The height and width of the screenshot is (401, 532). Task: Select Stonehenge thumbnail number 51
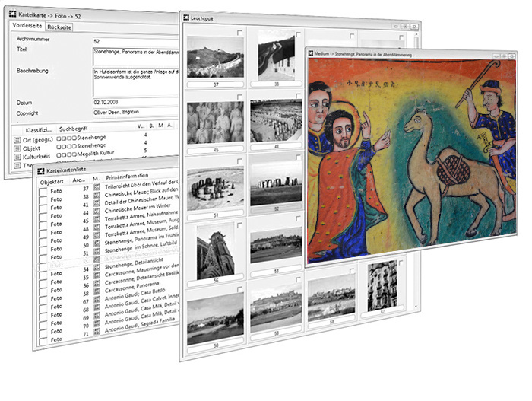pyautogui.click(x=215, y=189)
